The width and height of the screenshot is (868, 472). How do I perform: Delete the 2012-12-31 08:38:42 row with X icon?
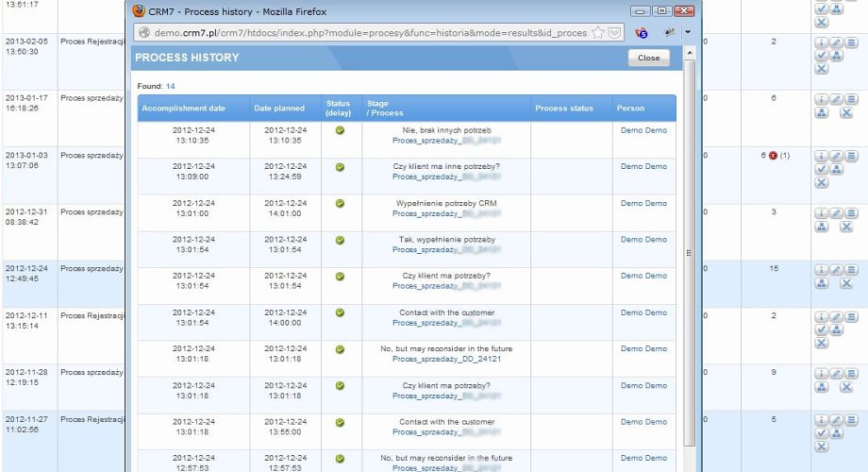click(x=846, y=227)
